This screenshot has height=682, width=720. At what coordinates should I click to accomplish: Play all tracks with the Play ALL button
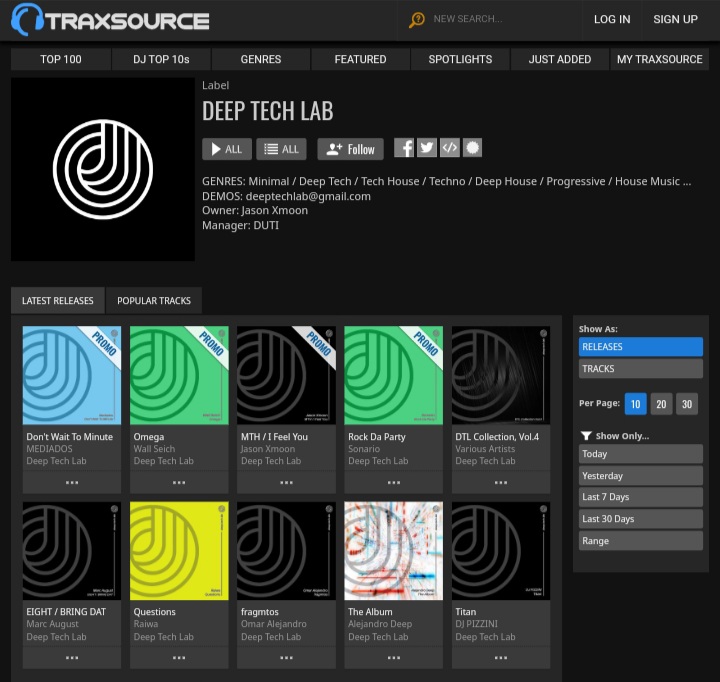[x=227, y=149]
